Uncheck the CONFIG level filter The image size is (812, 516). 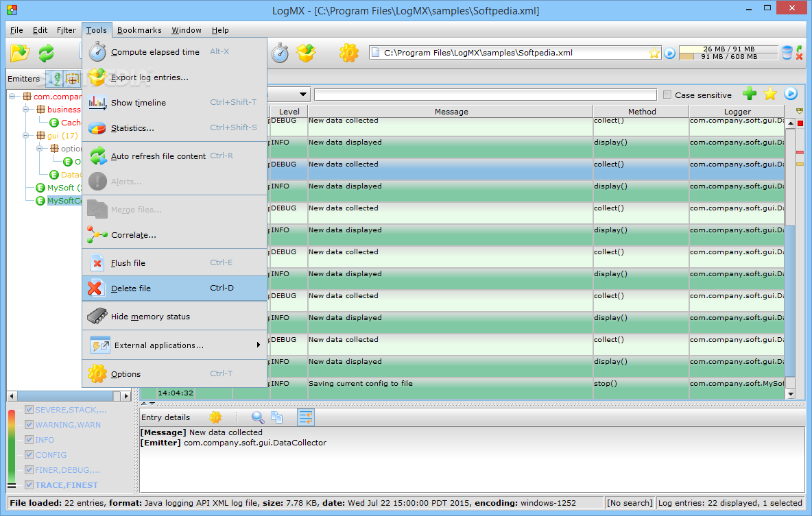(29, 454)
